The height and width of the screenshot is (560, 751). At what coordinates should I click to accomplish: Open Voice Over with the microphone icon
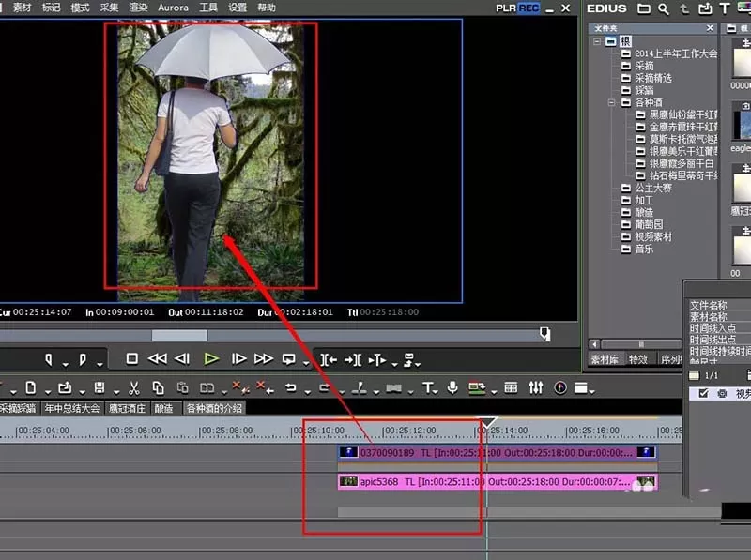(452, 387)
